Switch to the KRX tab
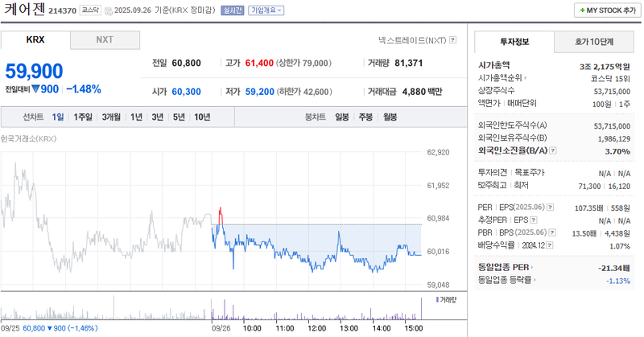 click(35, 40)
